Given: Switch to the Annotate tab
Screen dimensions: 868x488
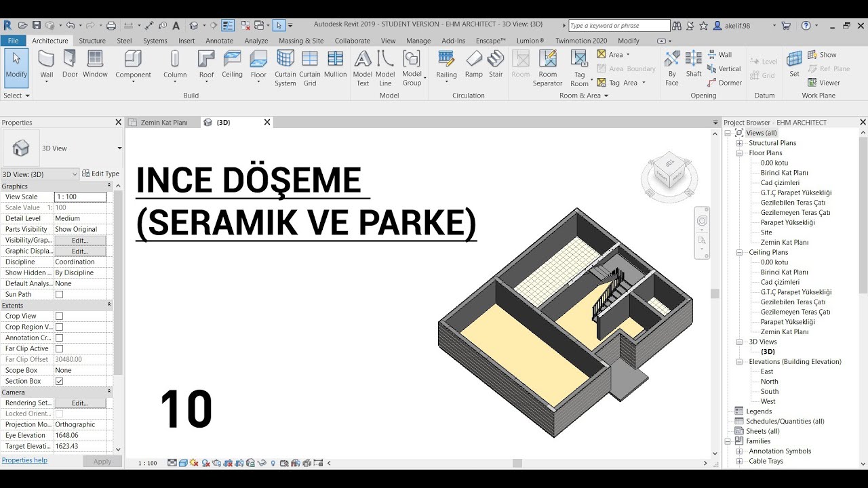Looking at the screenshot, I should click(220, 41).
